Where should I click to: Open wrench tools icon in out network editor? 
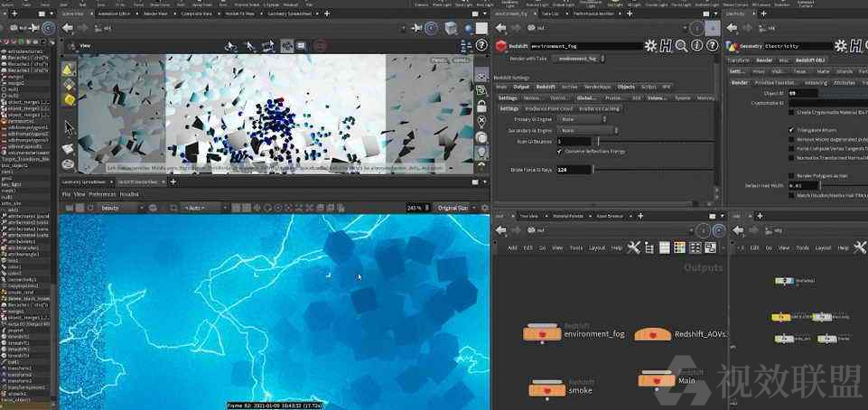pos(634,247)
